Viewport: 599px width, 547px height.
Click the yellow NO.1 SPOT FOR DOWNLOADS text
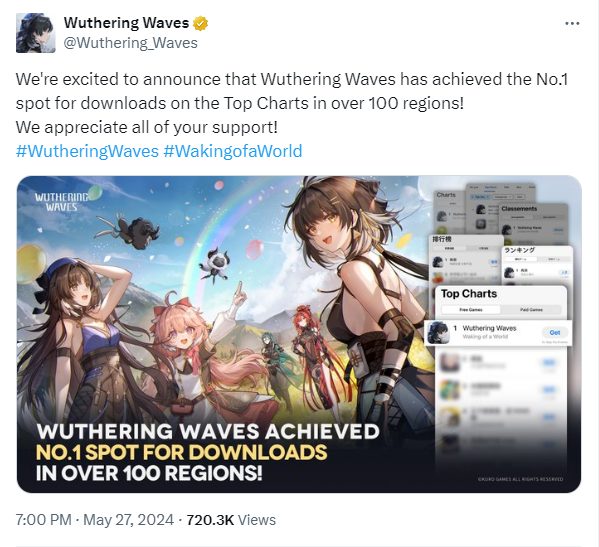coord(181,452)
